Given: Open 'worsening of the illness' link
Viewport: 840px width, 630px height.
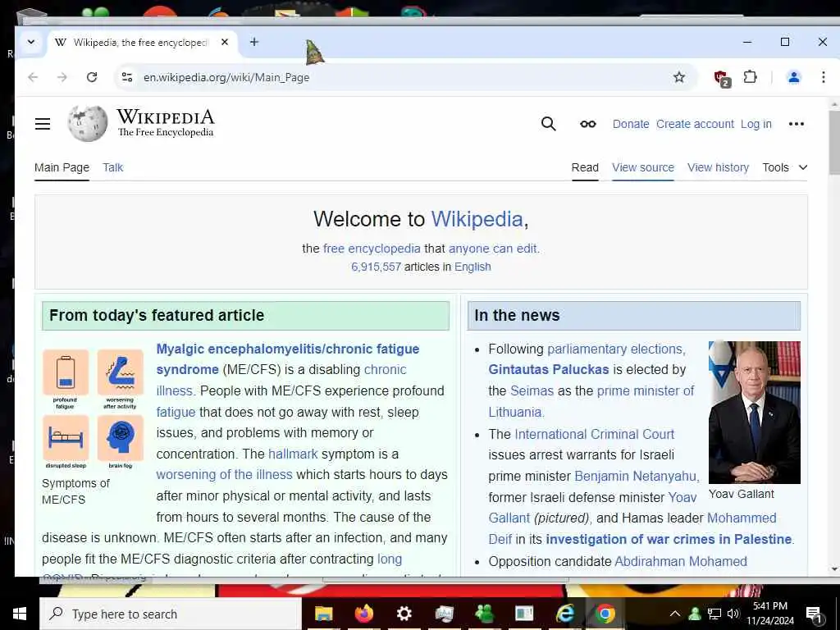Looking at the screenshot, I should point(225,475).
